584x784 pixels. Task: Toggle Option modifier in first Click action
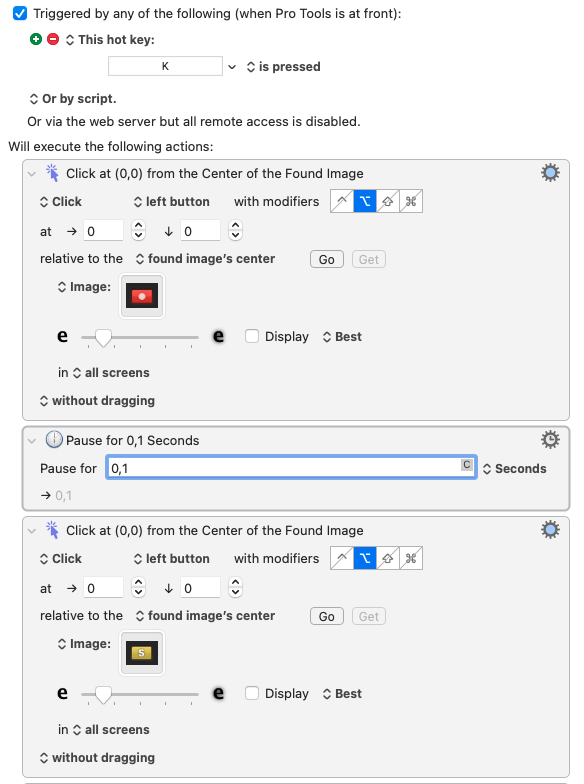click(x=365, y=202)
